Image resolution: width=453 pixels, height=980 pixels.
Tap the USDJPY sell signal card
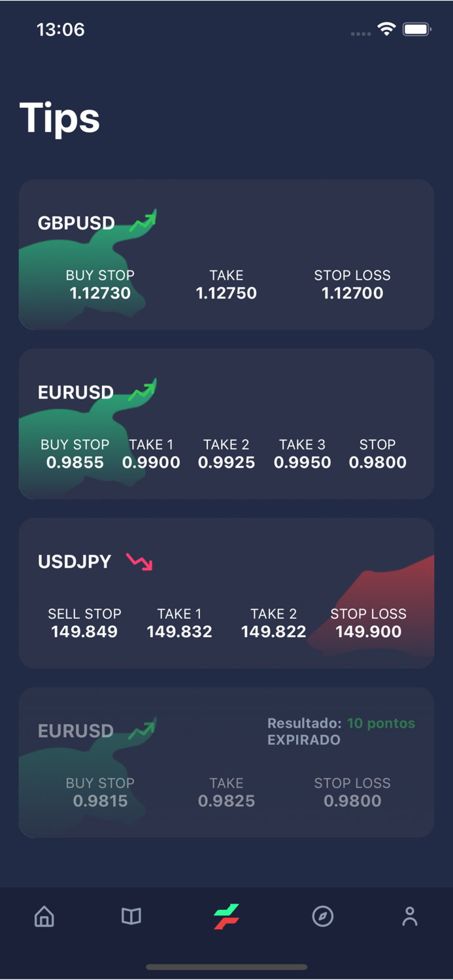tap(226, 593)
